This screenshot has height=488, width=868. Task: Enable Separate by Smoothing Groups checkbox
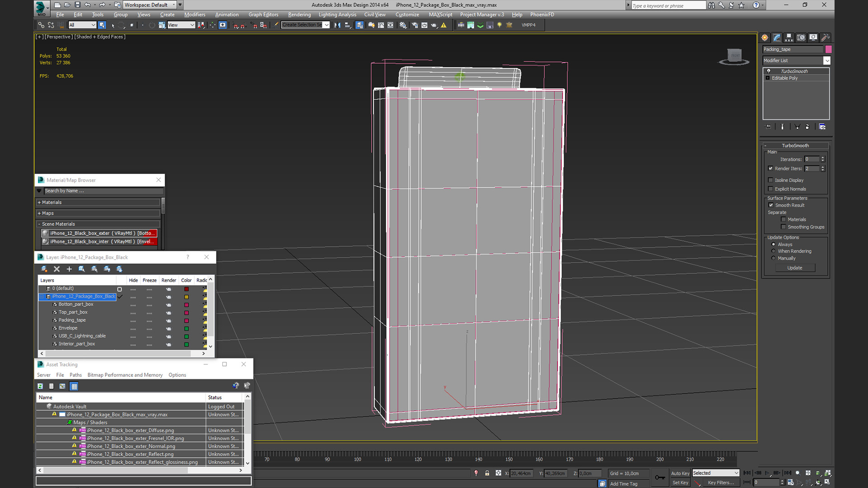783,227
